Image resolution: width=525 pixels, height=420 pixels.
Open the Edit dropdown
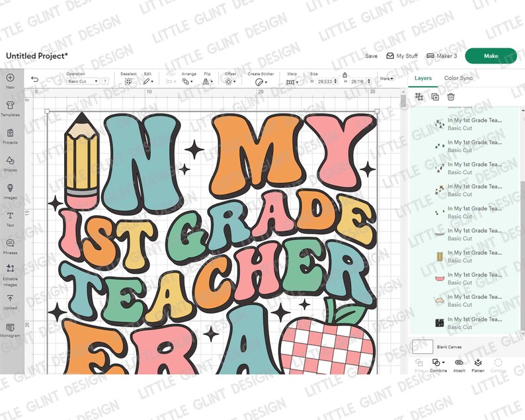pos(148,81)
